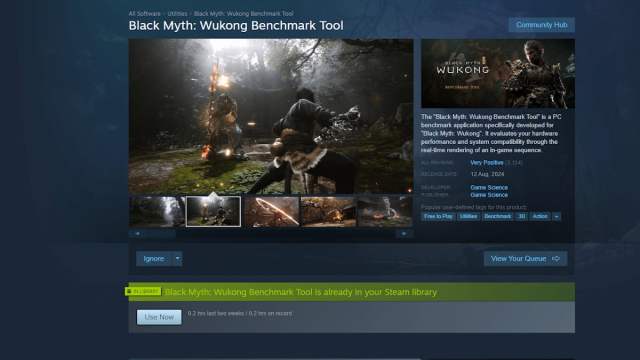Viewport: 640px width, 360px height.
Task: Go to Utilities breadcrumb
Action: coord(177,13)
